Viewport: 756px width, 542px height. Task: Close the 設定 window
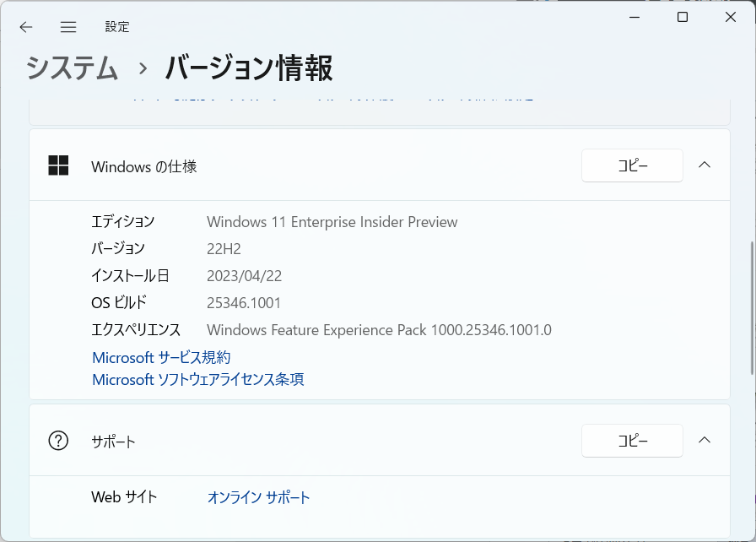click(x=731, y=18)
